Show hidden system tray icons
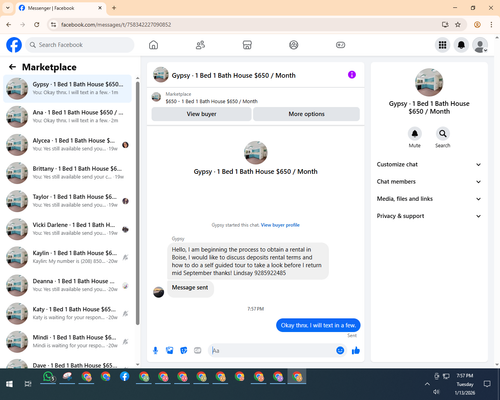Screen dimensions: 500x400 427,384
